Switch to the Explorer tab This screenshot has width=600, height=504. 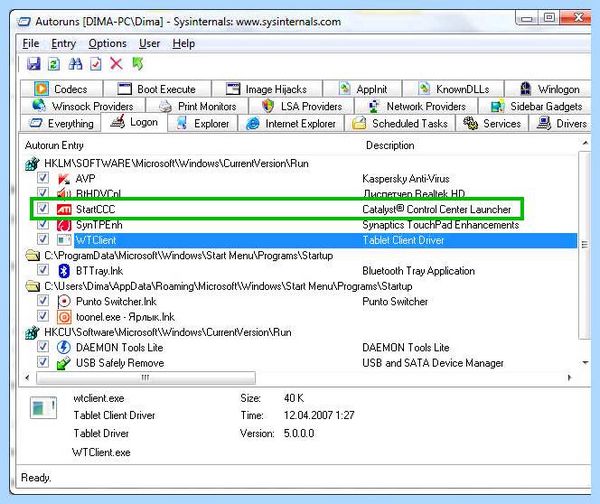[203, 124]
